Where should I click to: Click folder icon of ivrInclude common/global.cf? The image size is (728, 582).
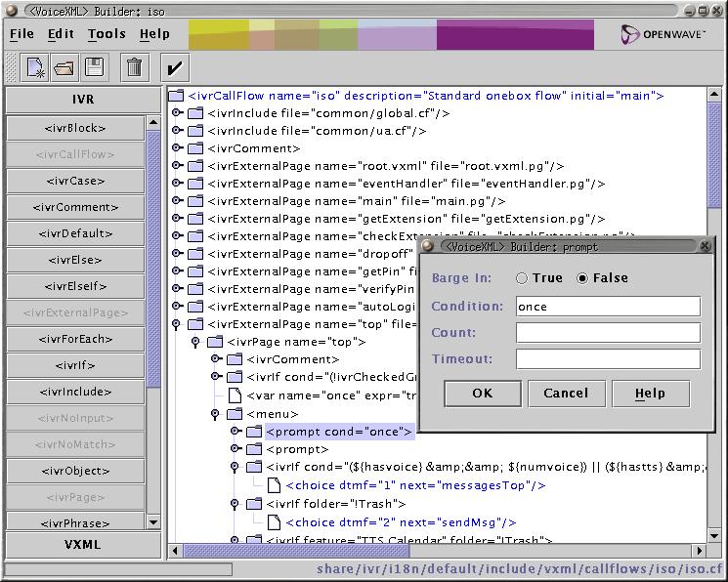tap(195, 113)
